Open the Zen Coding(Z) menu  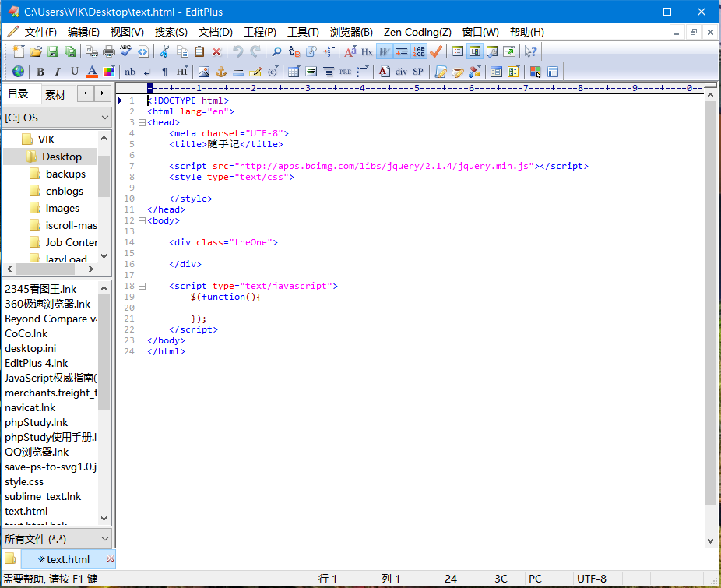[417, 32]
